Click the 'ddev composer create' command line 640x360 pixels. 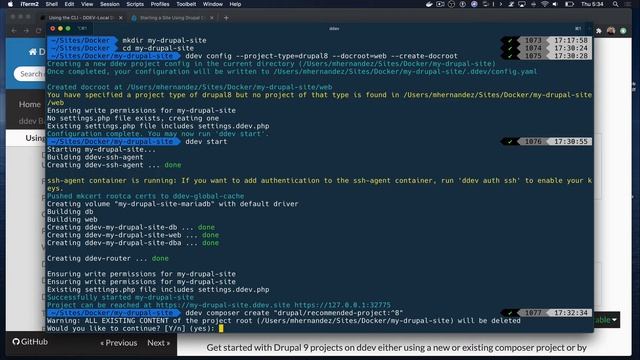pyautogui.click(x=294, y=313)
